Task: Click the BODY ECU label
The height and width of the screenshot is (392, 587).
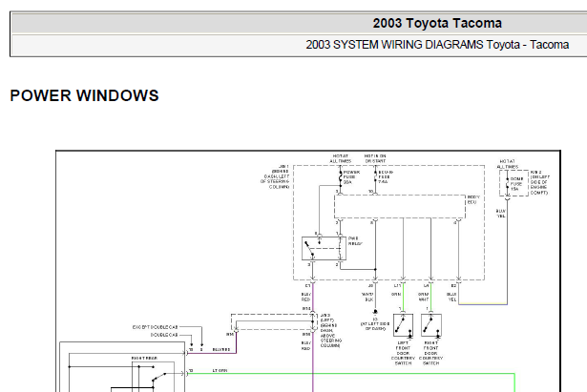Action: (473, 199)
